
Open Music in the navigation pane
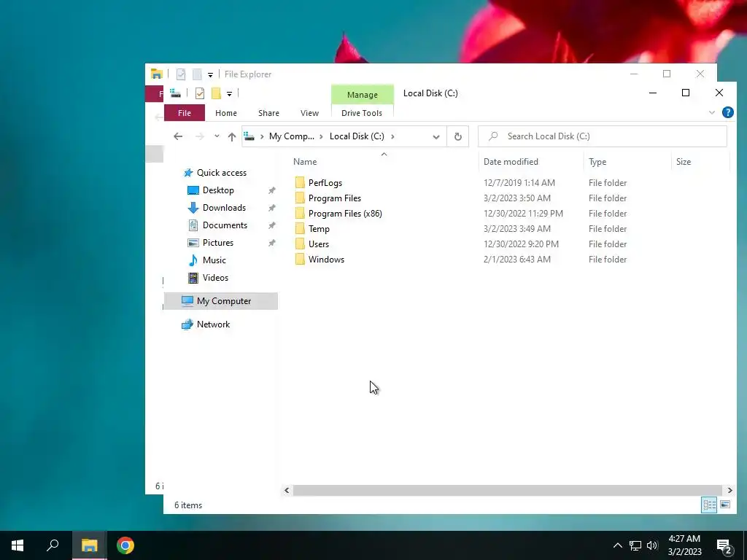pos(214,260)
